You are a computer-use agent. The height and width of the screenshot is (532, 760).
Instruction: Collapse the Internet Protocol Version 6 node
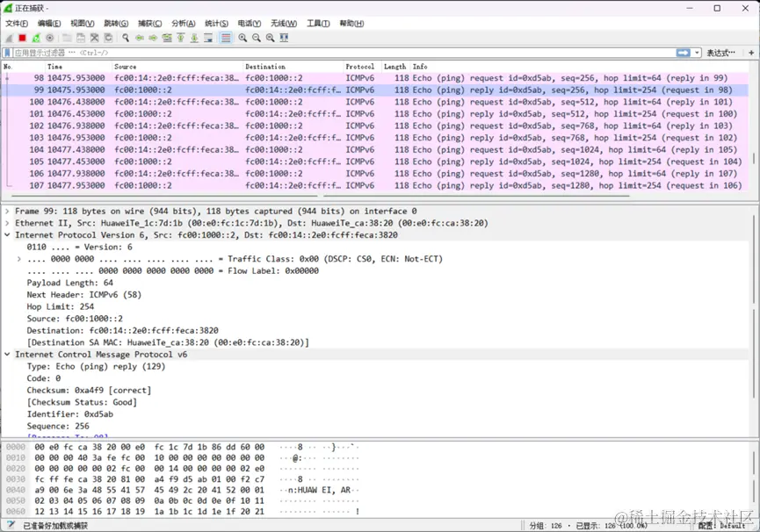pos(7,234)
